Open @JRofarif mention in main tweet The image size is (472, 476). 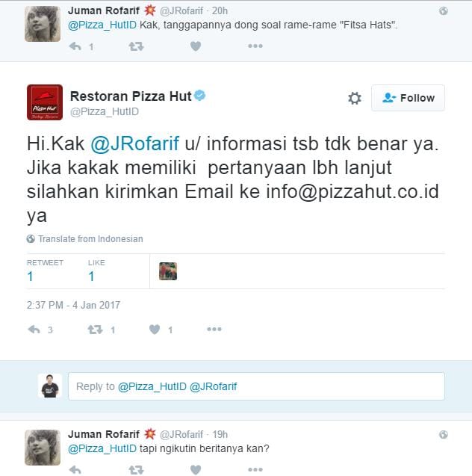134,143
